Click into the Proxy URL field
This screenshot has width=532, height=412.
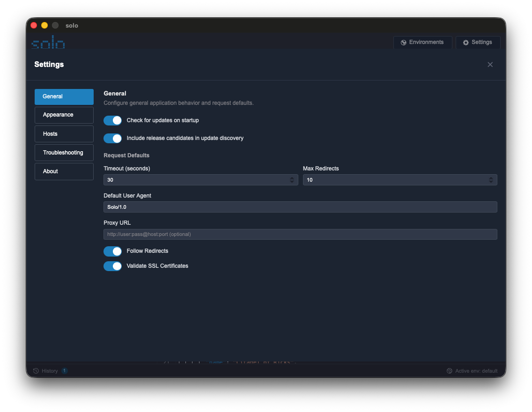(300, 234)
